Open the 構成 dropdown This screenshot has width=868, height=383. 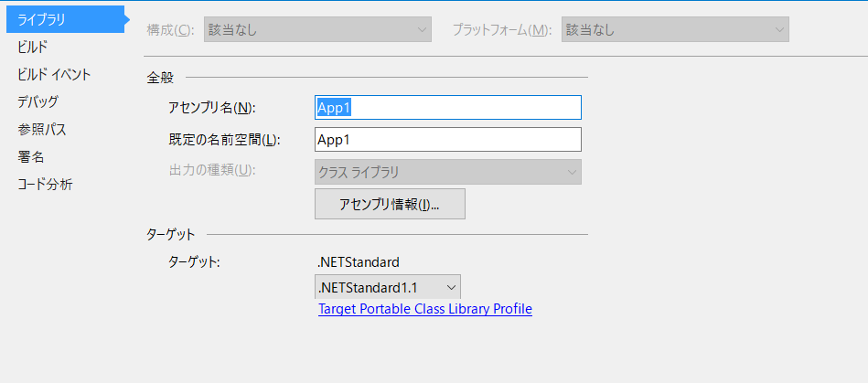pyautogui.click(x=317, y=30)
